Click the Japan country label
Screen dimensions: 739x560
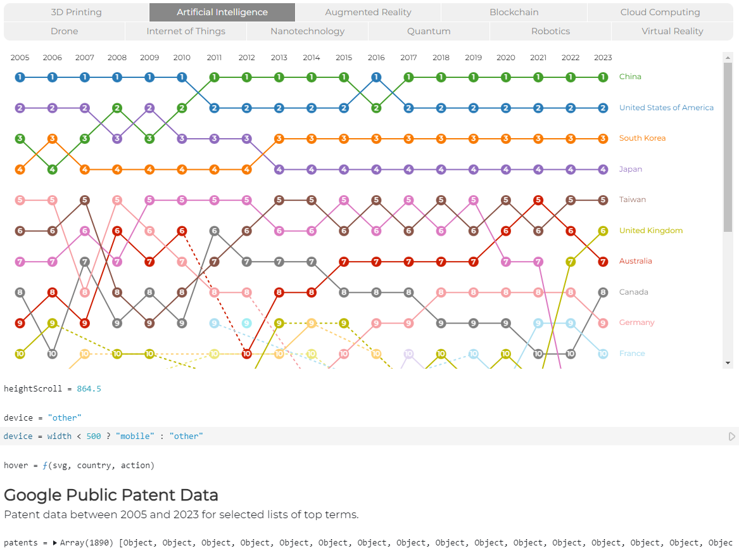click(631, 169)
